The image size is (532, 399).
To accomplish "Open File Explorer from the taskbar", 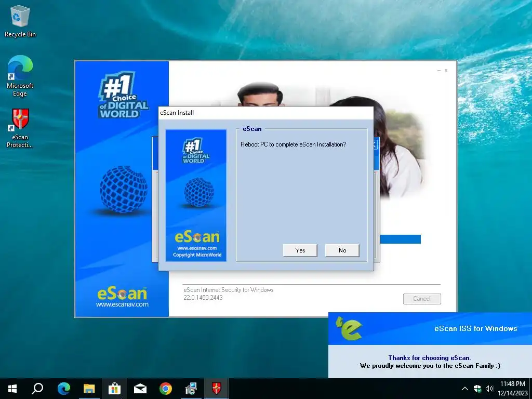I will (89, 389).
